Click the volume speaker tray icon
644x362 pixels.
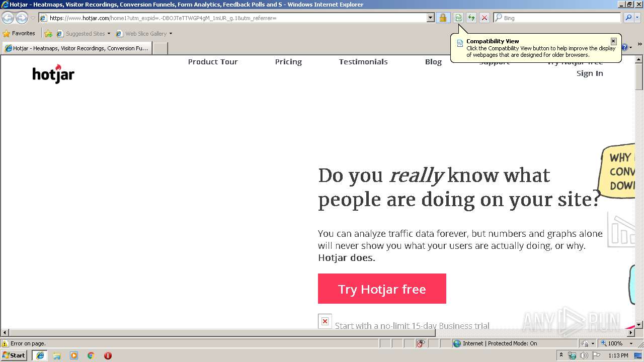(x=584, y=355)
